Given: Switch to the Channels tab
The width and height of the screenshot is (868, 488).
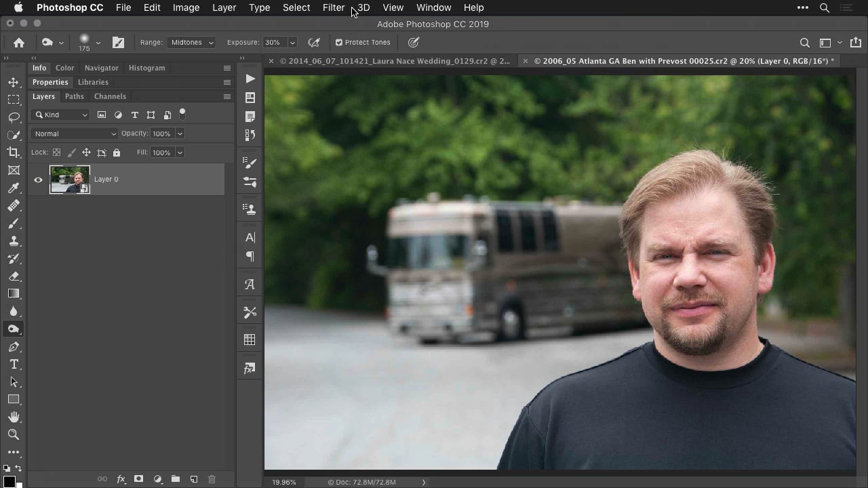Looking at the screenshot, I should coord(110,96).
